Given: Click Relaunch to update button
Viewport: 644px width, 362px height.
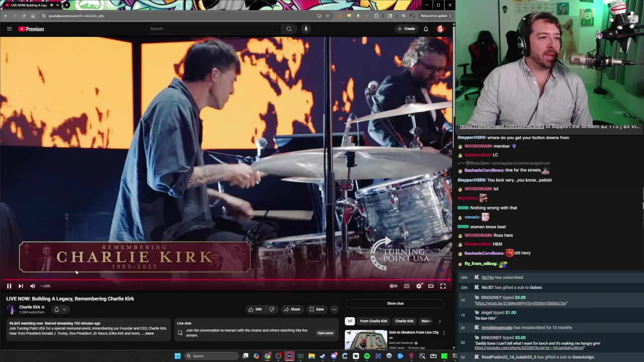Looking at the screenshot, I should 436,16.
